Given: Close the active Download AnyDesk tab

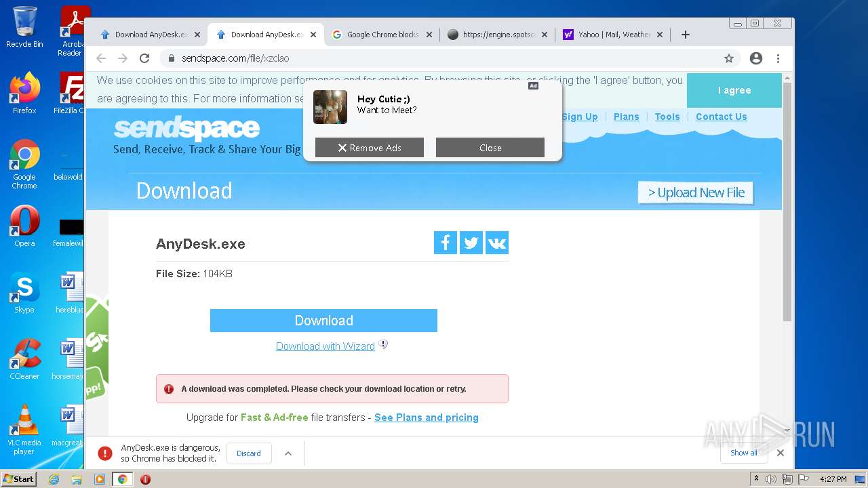Looking at the screenshot, I should point(313,35).
